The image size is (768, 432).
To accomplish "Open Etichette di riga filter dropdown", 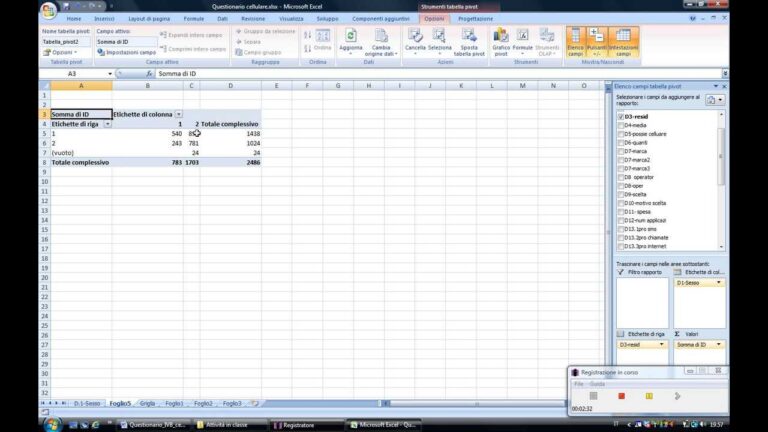I will [x=107, y=124].
